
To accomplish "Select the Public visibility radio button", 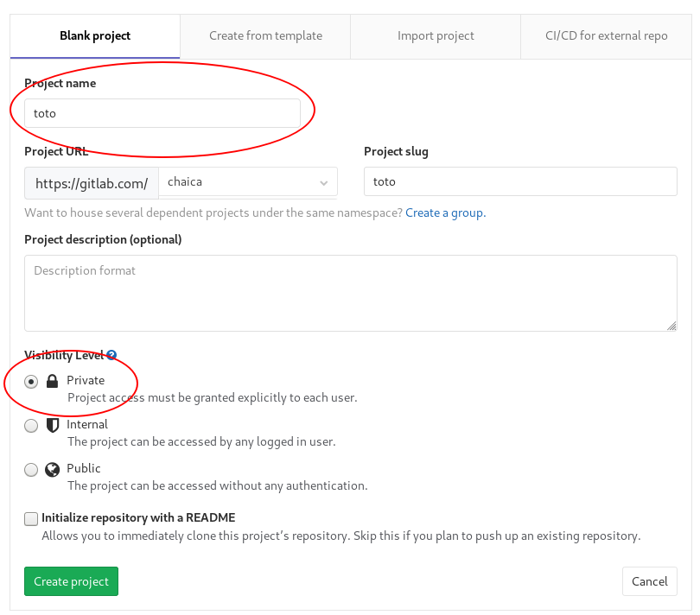I will click(30, 469).
